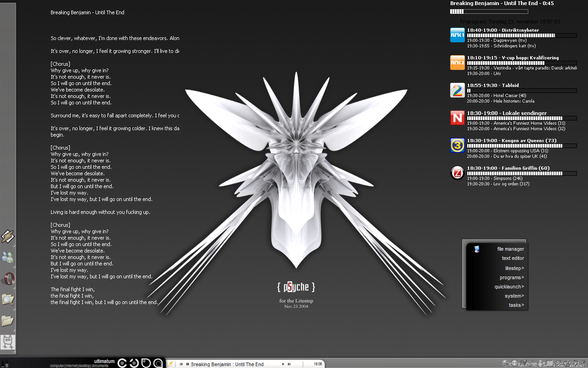Image resolution: width=588 pixels, height=368 pixels.
Task: Click the orange NRK2 channel logo
Action: pos(458,63)
